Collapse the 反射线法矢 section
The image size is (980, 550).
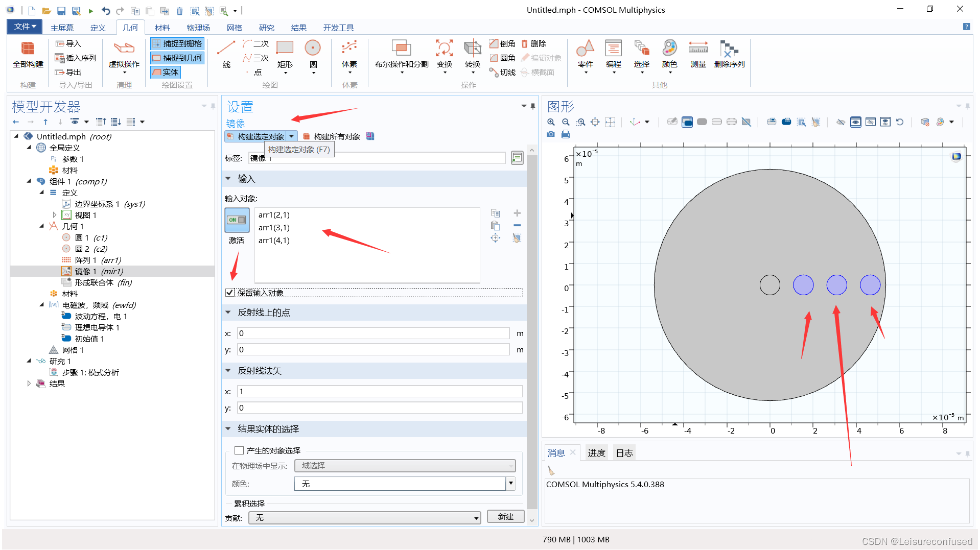[228, 371]
